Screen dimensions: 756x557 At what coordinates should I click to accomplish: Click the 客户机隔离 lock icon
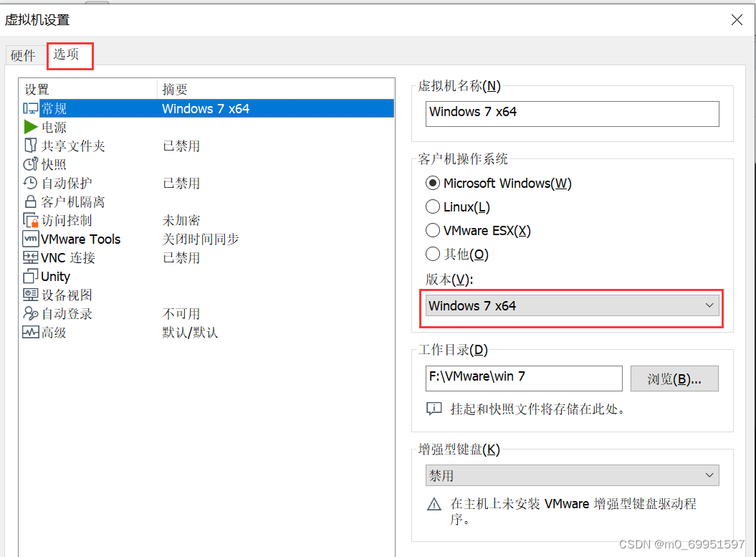[30, 201]
